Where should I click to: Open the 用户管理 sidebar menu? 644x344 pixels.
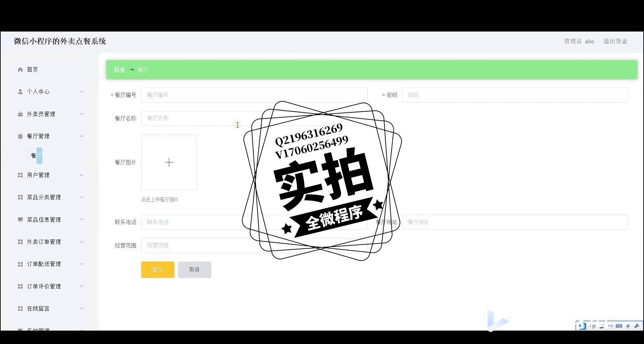50,175
